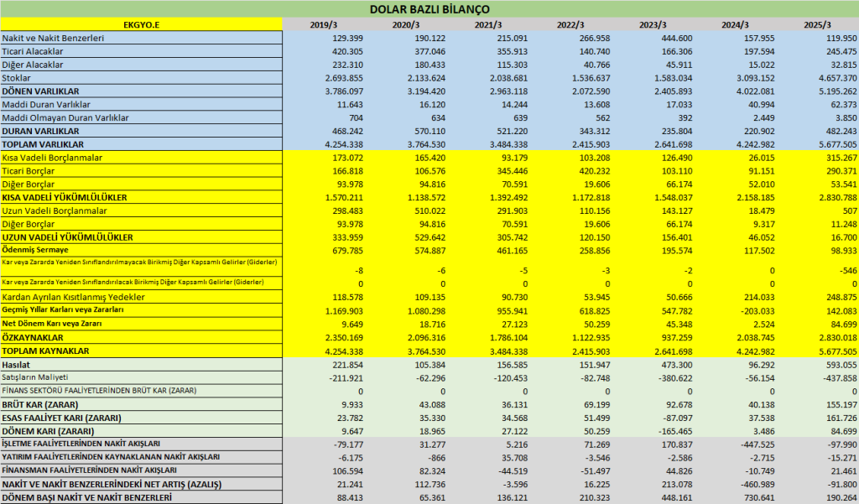Pick the 2021/3 column header
859x504 pixels.
(488, 24)
